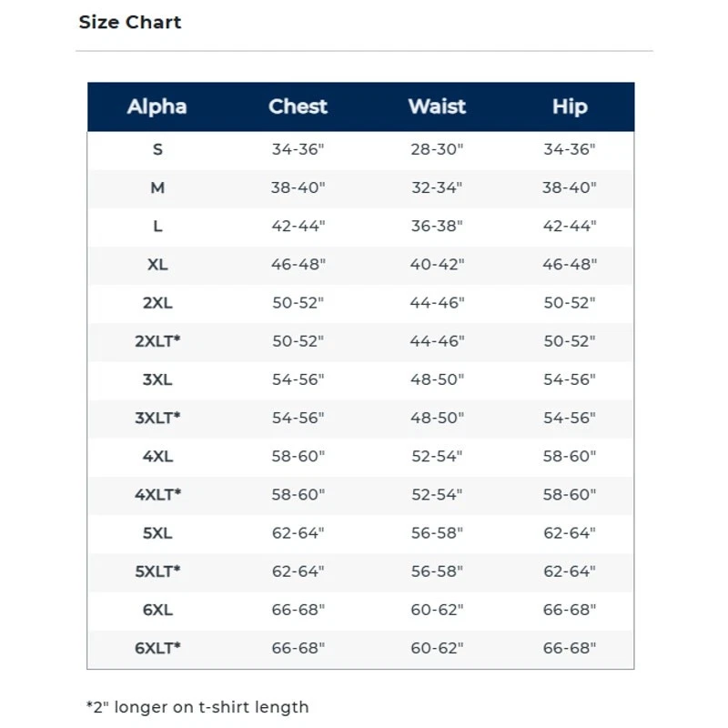Click the waist value 56-58" for 5XL
Viewport: 728px width, 728px height.
click(437, 532)
